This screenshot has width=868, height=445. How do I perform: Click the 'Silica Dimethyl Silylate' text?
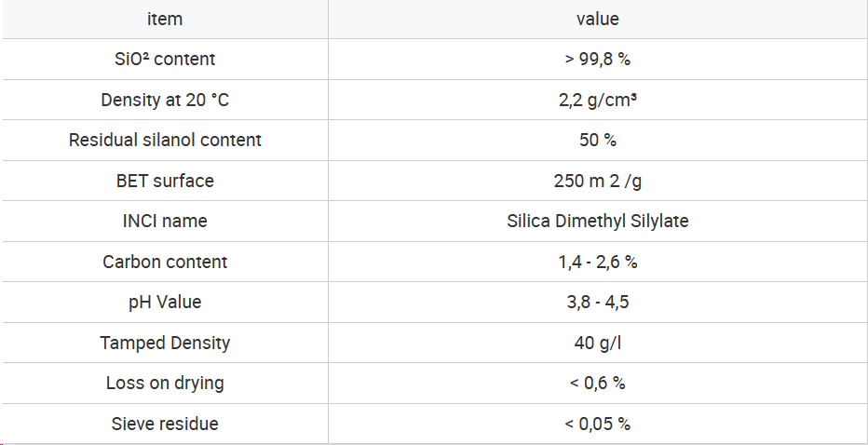[598, 221]
